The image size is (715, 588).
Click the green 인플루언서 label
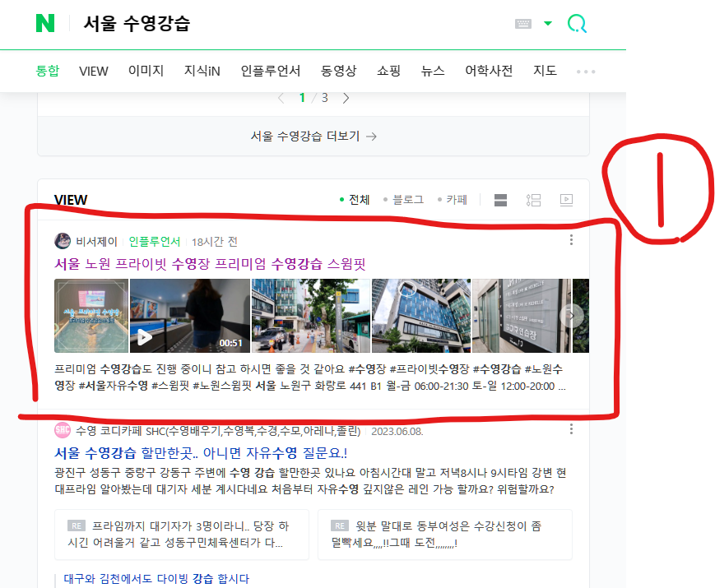click(x=155, y=242)
